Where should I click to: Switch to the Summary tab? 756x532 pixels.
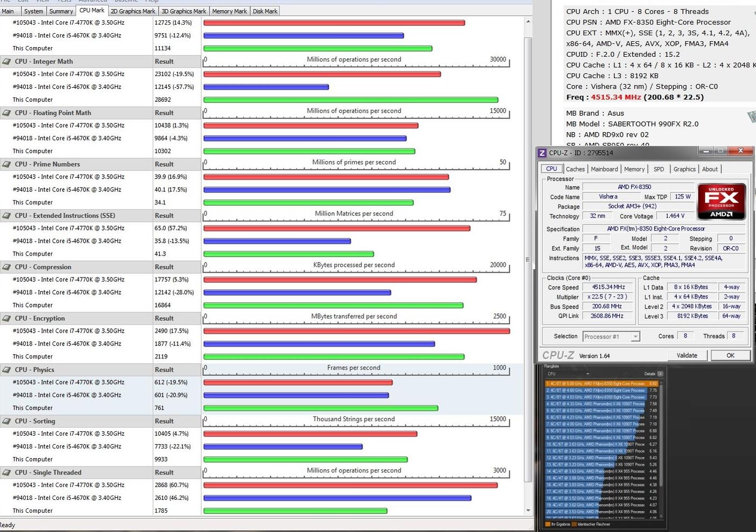tap(61, 11)
